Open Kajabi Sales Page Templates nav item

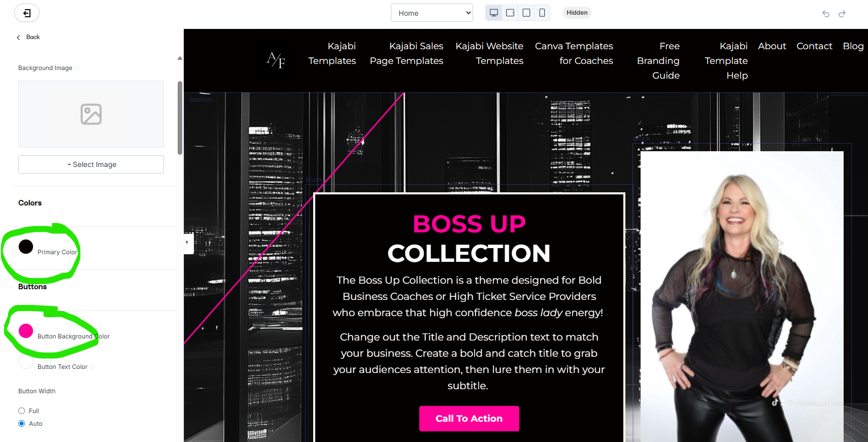(x=407, y=53)
